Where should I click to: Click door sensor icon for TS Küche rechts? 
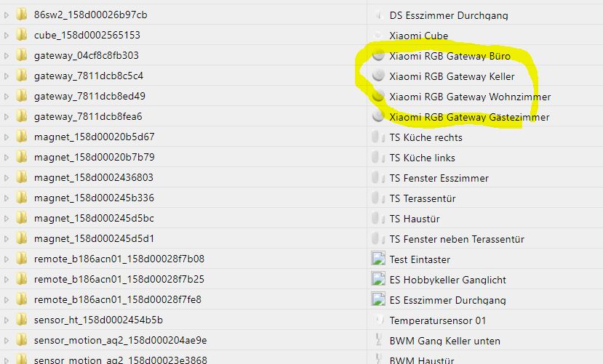click(x=378, y=137)
